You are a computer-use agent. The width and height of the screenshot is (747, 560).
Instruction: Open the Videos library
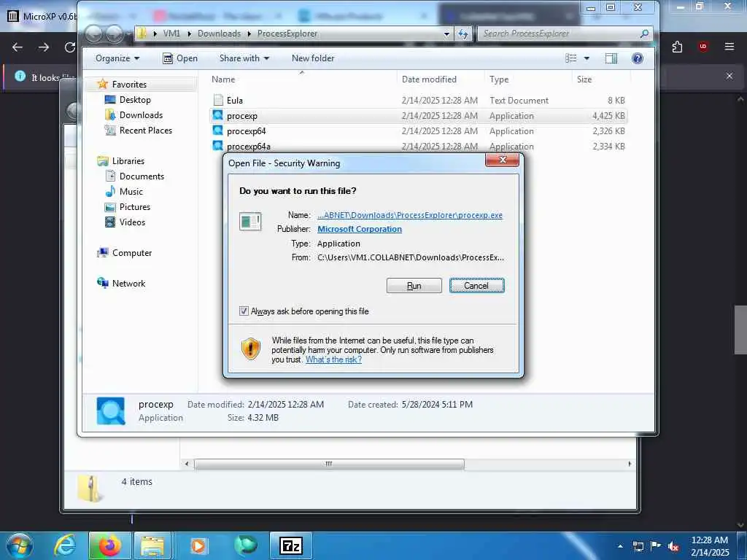point(132,222)
